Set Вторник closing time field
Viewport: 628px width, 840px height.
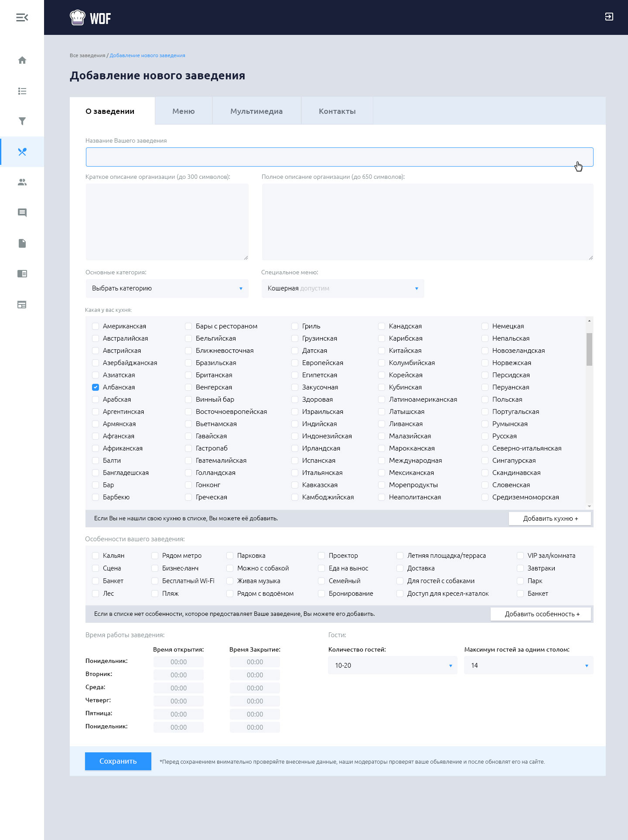255,675
